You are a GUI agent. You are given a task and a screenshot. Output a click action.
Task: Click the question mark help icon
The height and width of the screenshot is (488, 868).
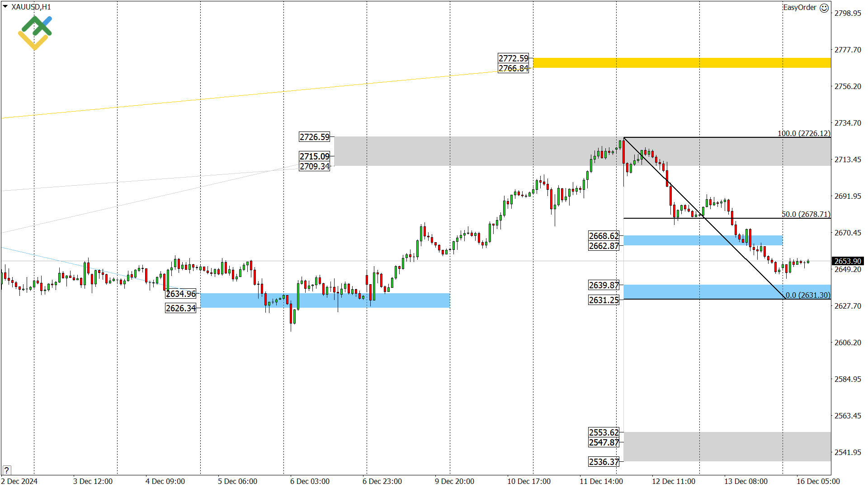[6, 470]
